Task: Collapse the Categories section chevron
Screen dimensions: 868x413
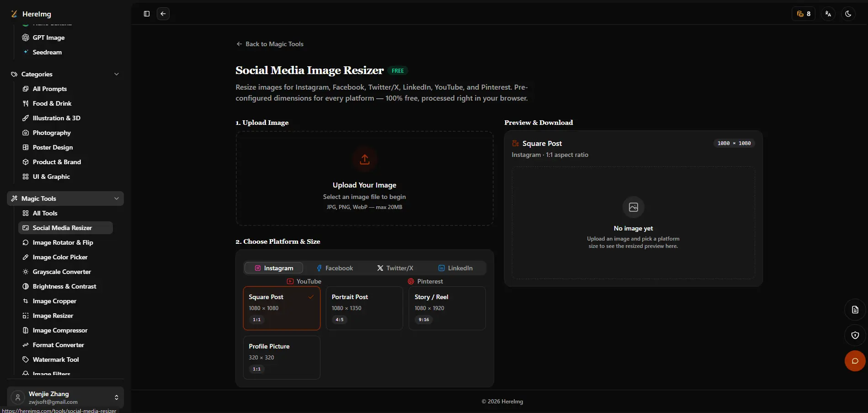Action: tap(117, 74)
